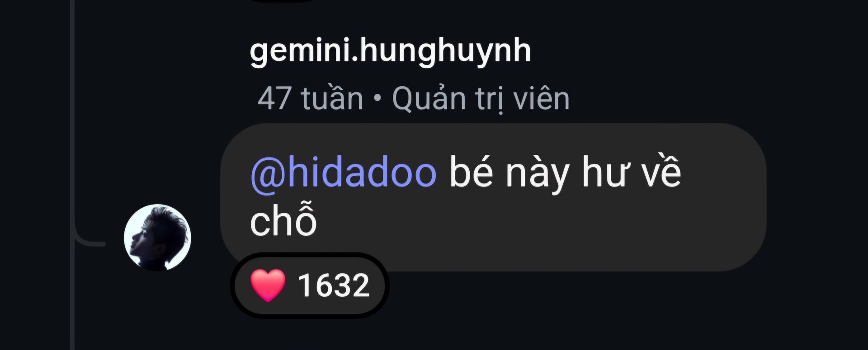Screen dimensions: 868x350
Task: Tap the pink heart reaction icon
Action: click(268, 285)
